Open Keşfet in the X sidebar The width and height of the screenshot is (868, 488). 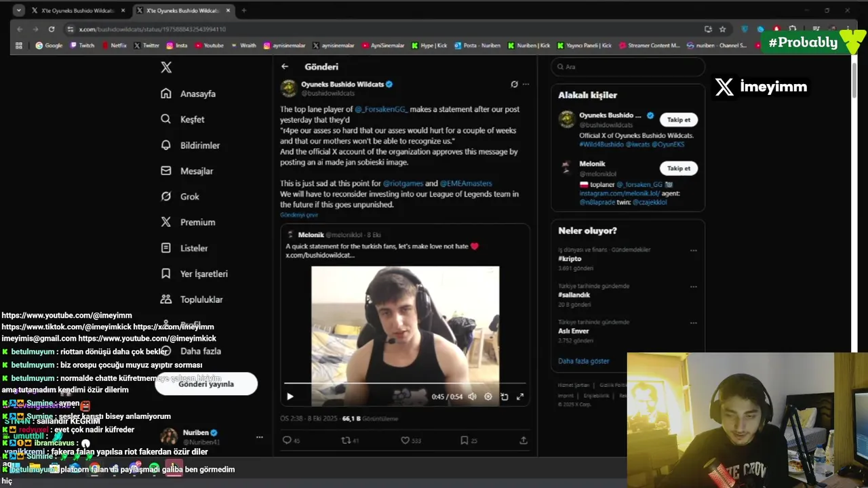182,119
